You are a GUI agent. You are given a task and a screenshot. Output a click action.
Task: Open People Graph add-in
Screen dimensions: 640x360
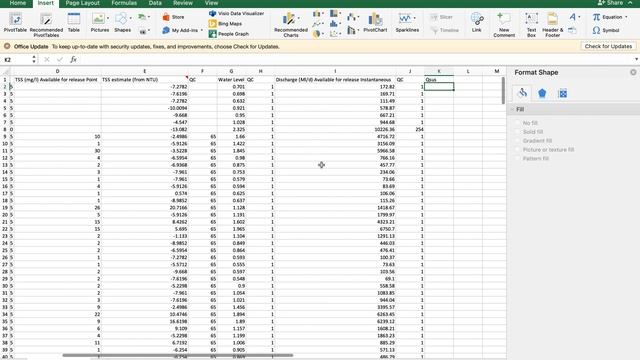click(x=229, y=34)
